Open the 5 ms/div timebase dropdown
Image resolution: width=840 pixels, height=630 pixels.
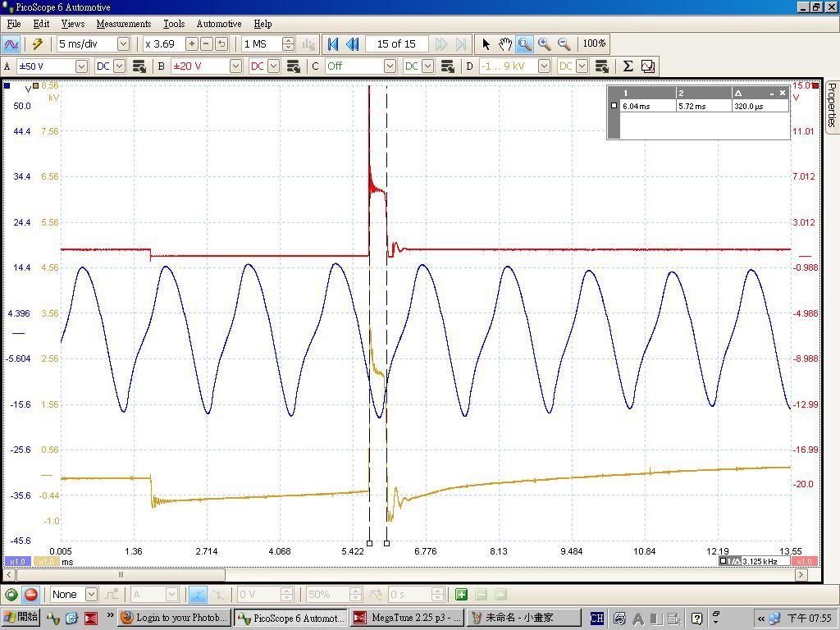(x=123, y=44)
